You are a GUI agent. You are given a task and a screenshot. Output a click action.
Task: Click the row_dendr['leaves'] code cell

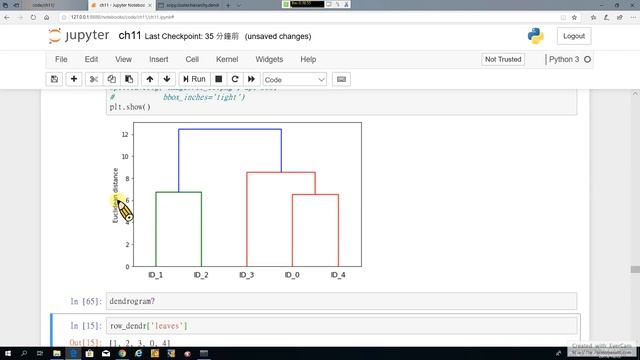click(341, 326)
